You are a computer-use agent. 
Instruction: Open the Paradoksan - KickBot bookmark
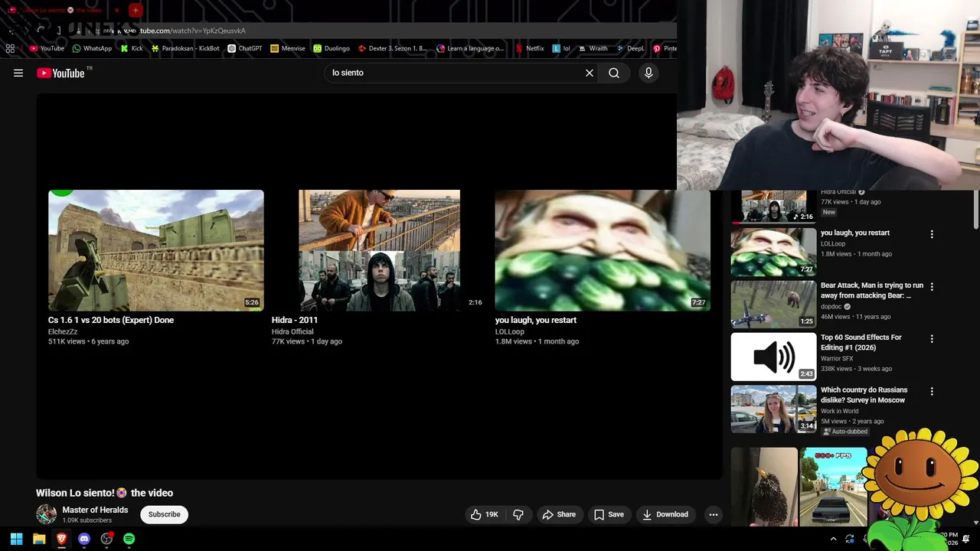click(x=185, y=48)
